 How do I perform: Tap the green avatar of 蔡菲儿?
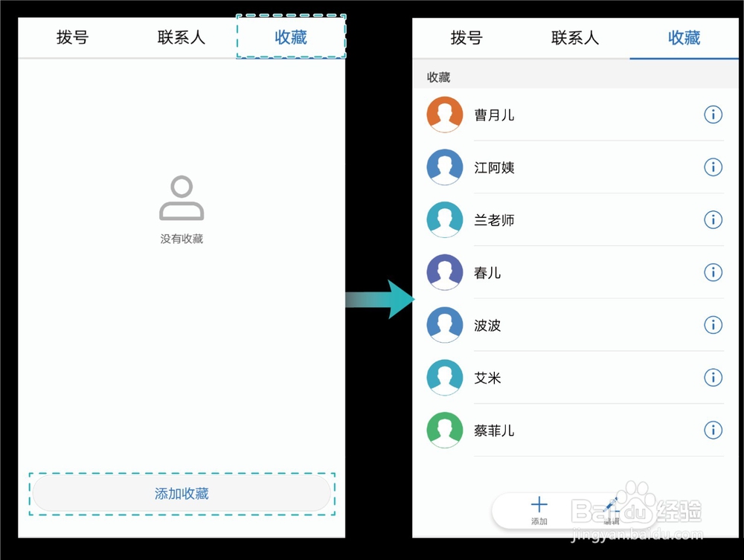point(444,431)
